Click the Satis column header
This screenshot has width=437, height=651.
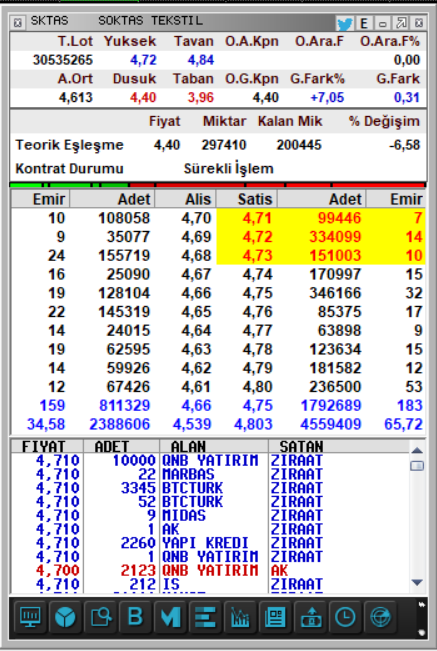click(x=247, y=199)
